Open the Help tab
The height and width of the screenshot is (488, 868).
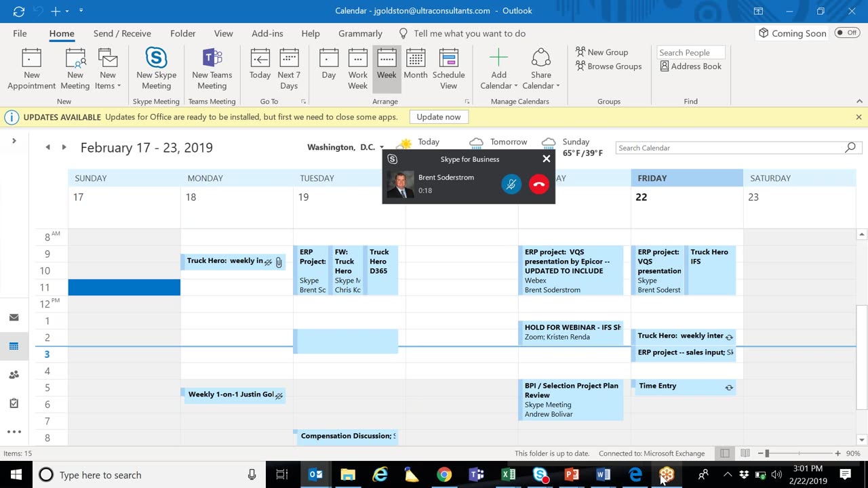[311, 33]
